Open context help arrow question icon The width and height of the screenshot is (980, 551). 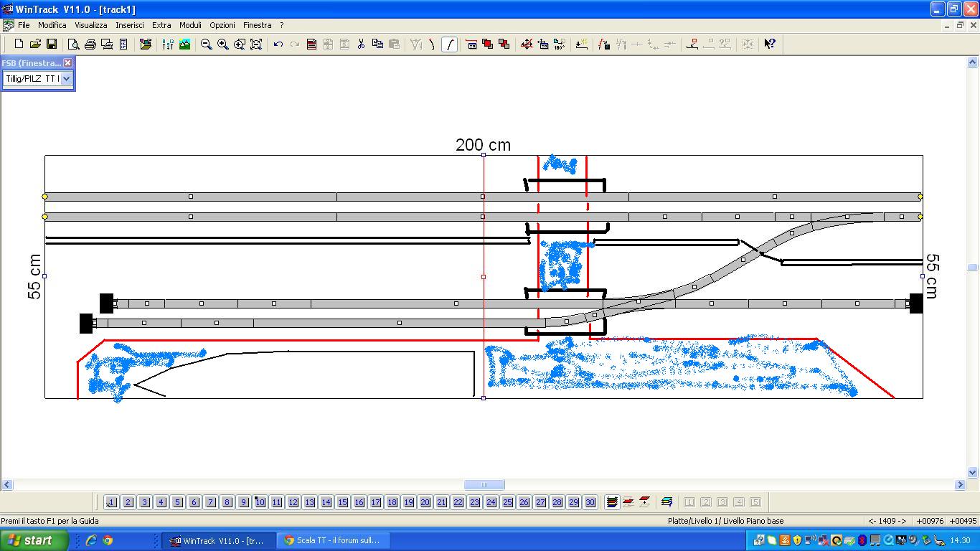[769, 44]
